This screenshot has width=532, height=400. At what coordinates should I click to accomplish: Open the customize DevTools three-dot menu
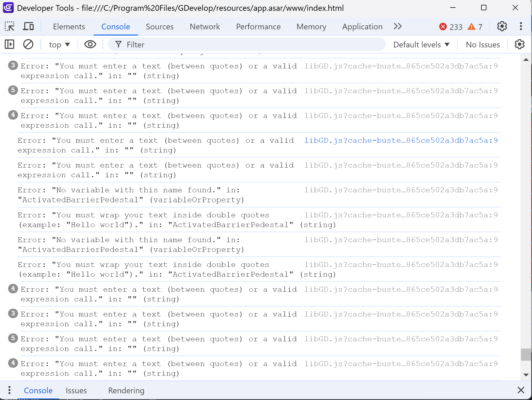521,26
